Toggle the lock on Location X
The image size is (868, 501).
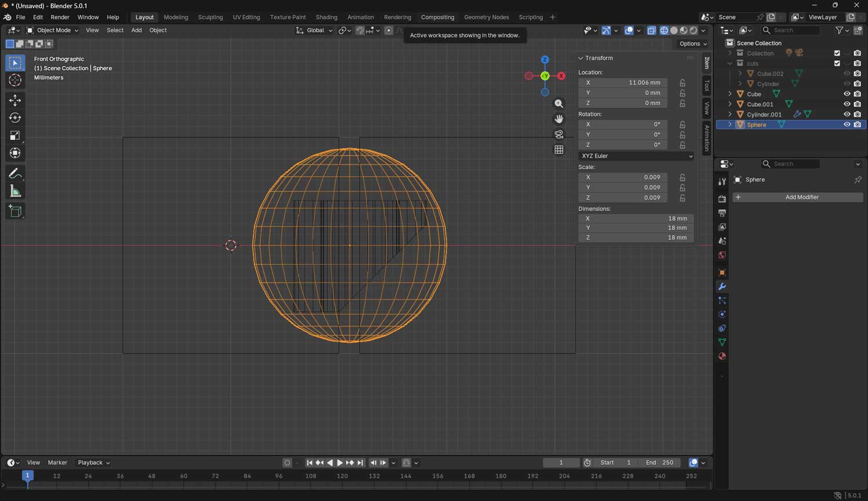(683, 83)
